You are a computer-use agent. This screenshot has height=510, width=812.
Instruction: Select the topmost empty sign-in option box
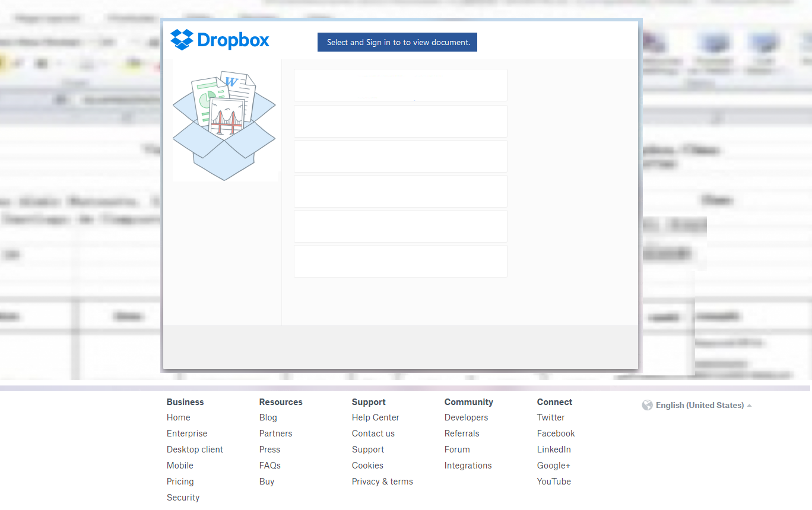[x=400, y=85]
